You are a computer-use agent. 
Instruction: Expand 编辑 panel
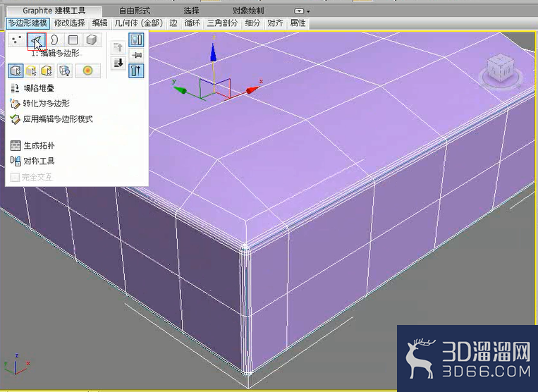click(100, 23)
